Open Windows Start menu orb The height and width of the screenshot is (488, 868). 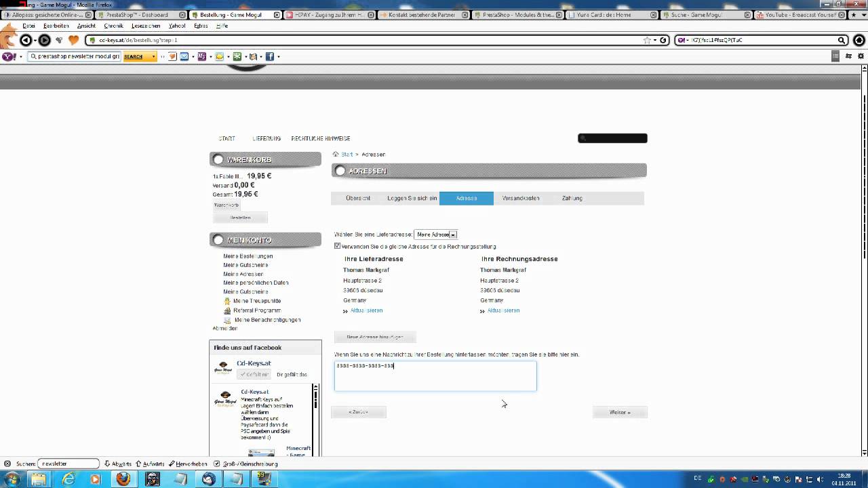(12, 479)
